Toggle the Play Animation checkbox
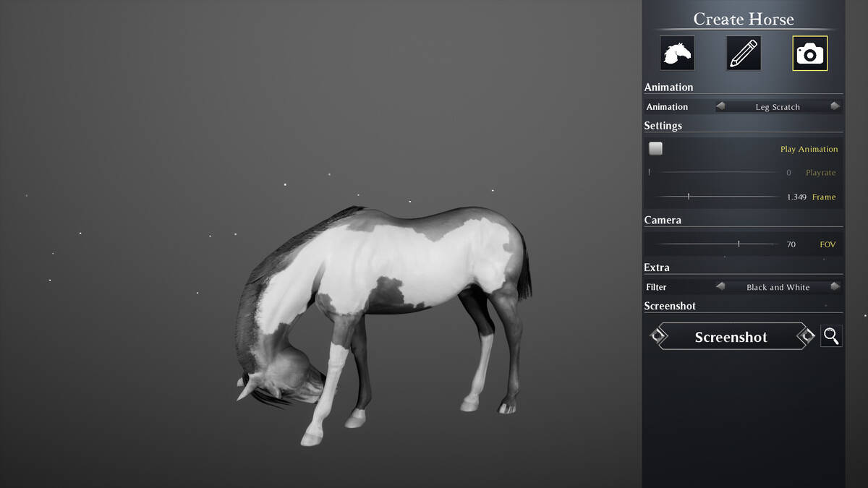Screen dimensions: 868x488 pyautogui.click(x=655, y=148)
